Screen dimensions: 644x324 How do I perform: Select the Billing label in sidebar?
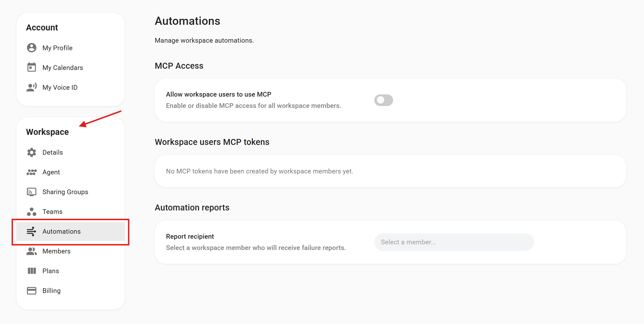tap(51, 291)
